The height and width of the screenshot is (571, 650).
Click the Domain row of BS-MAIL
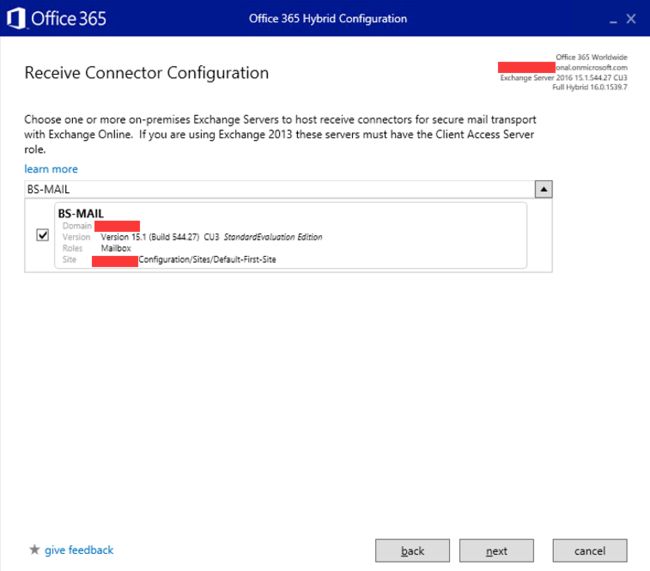point(100,226)
